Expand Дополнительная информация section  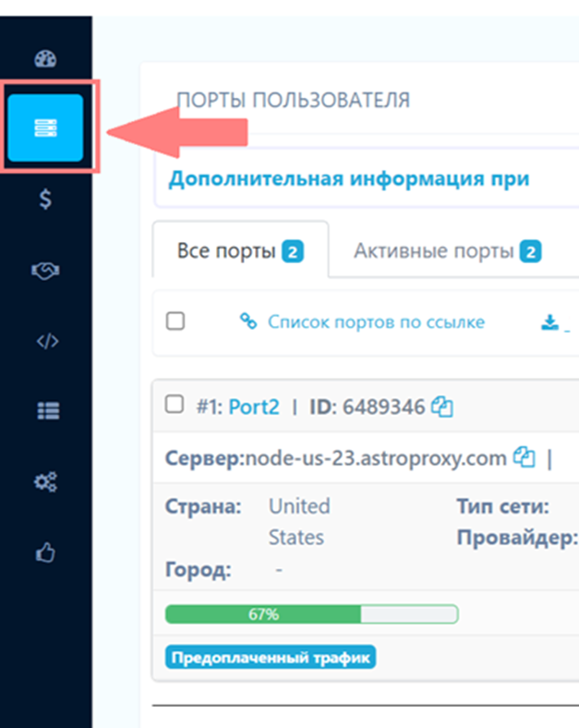click(x=349, y=178)
